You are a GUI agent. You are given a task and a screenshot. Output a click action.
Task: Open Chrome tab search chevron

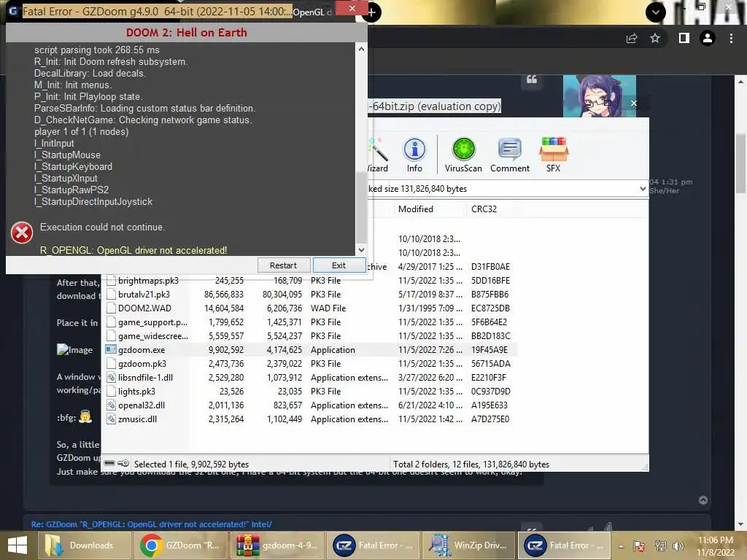(656, 12)
